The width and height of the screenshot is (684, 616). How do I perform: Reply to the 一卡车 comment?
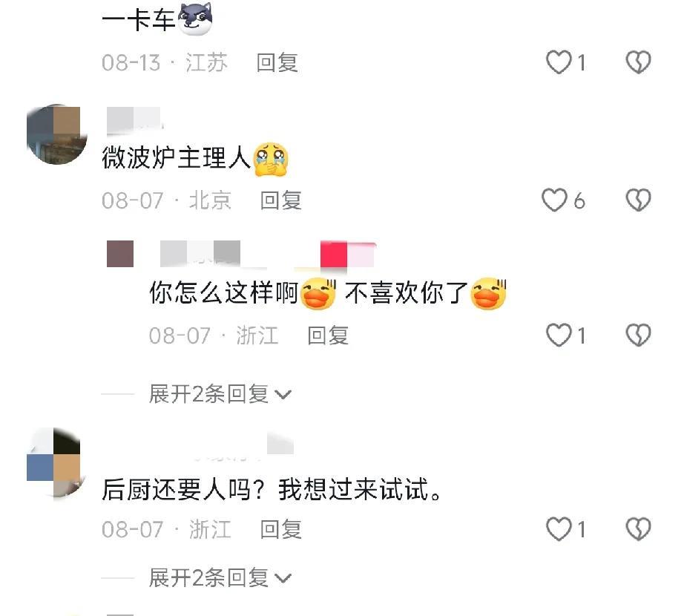point(277,62)
